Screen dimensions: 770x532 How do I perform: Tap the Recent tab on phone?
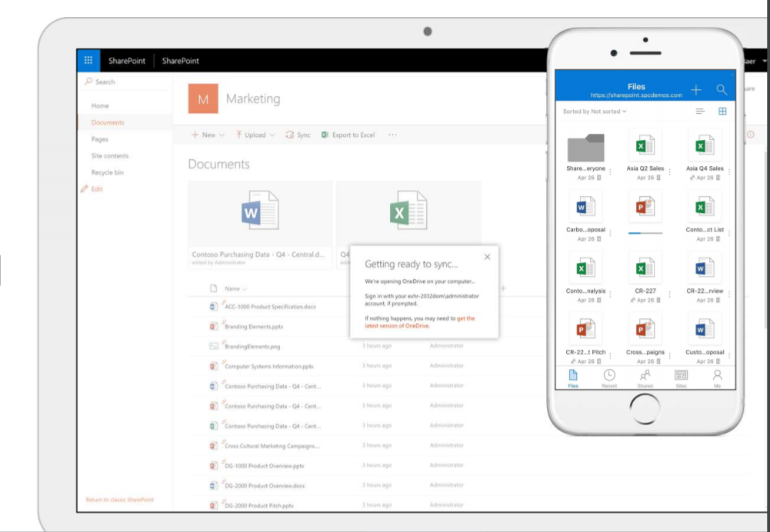(609, 378)
